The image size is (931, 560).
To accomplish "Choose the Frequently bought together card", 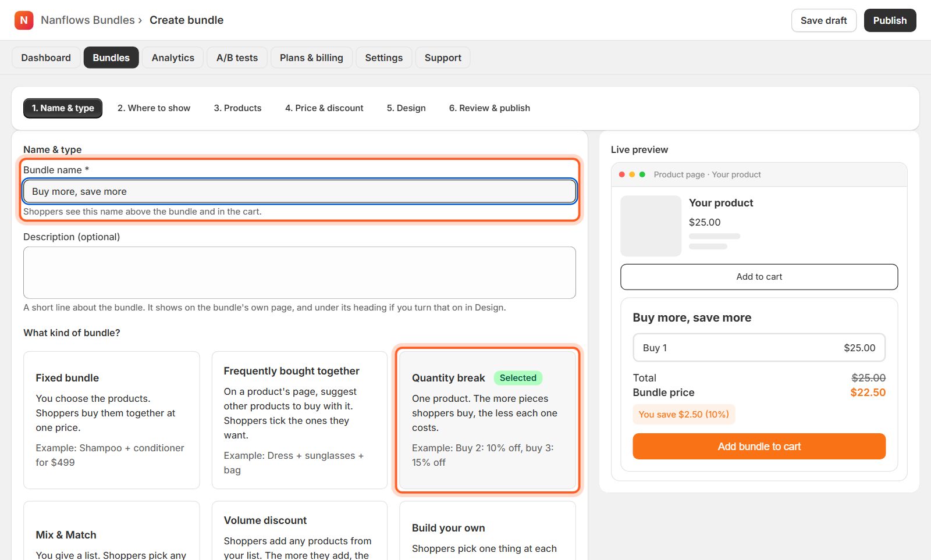I will point(300,420).
